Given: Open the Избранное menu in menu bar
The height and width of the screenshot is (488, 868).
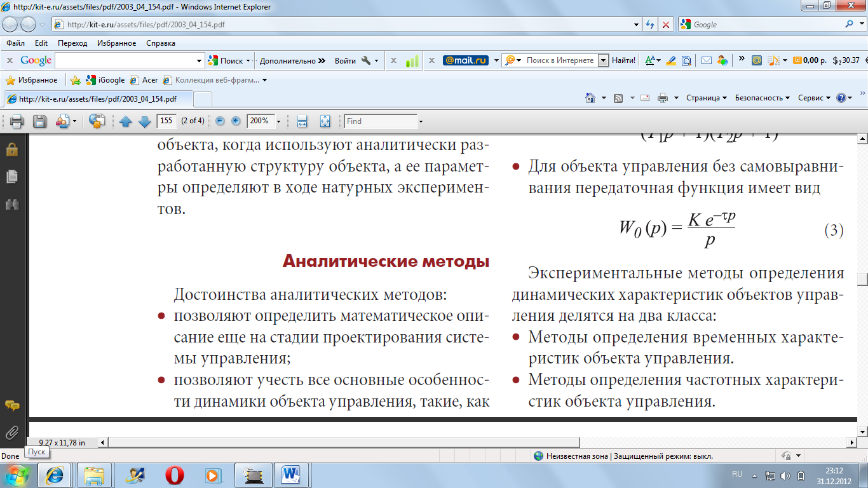Looking at the screenshot, I should (x=117, y=43).
